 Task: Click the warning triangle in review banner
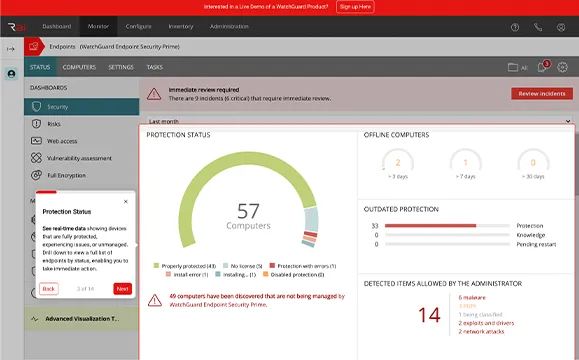click(154, 94)
